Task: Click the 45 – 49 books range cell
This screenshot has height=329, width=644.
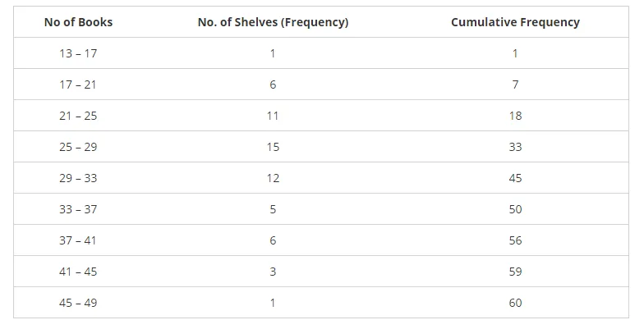Action: (78, 303)
